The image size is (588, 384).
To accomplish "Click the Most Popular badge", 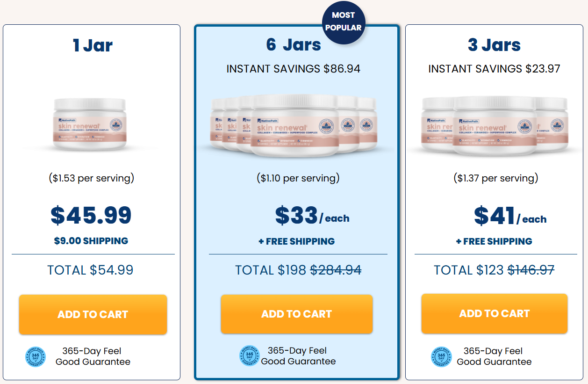I will pos(344,22).
